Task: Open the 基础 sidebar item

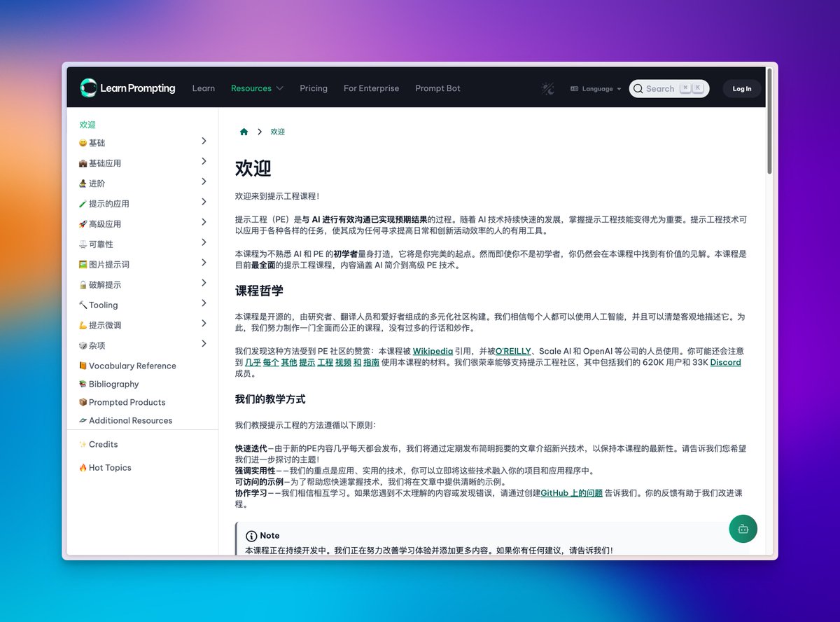Action: (92, 143)
